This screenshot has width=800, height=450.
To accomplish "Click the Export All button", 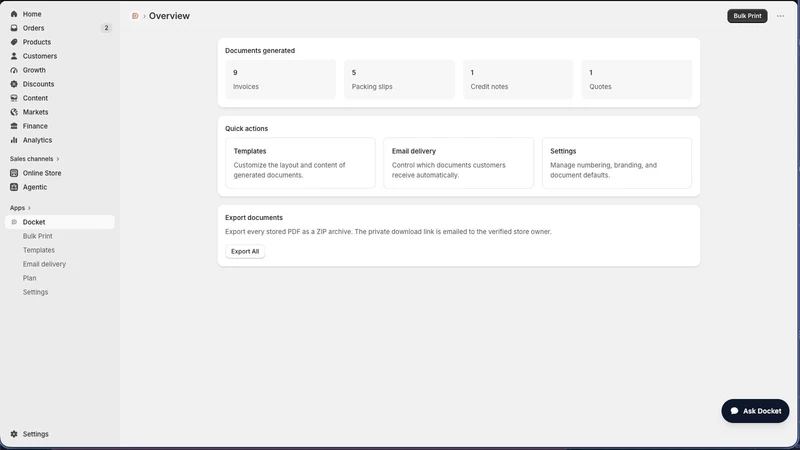I will pos(245,252).
